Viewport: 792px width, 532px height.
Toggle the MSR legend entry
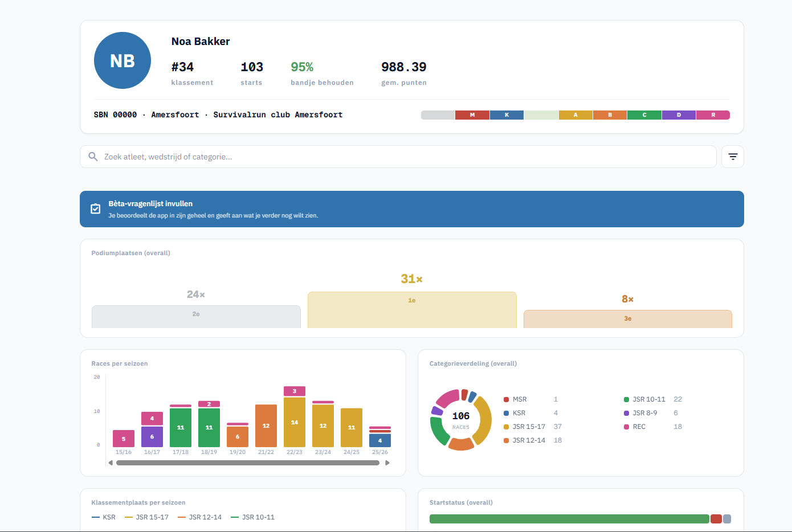coord(530,399)
